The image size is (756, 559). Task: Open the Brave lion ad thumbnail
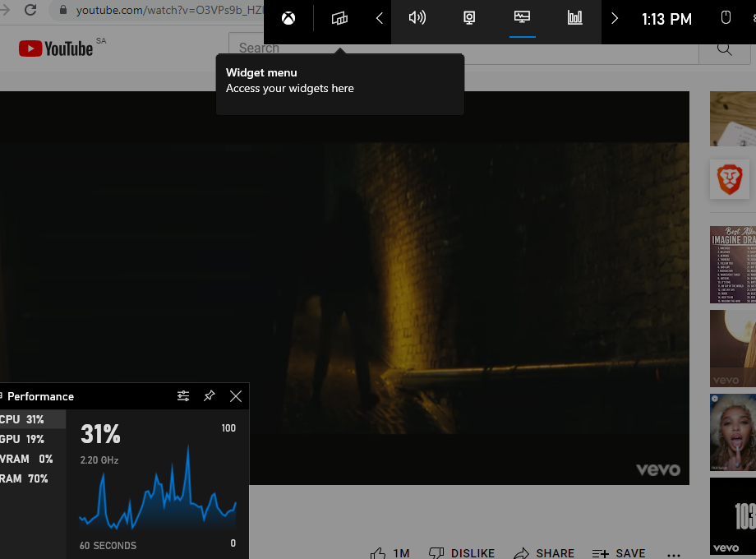click(730, 179)
